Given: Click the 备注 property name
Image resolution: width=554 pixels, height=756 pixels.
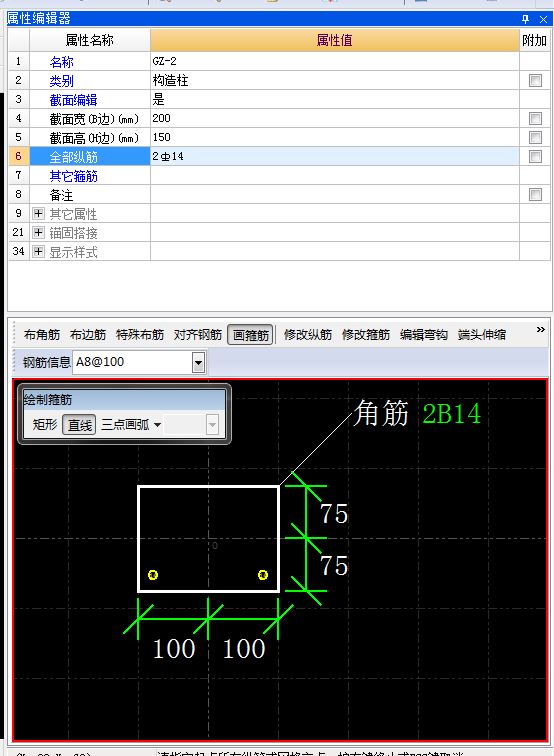Looking at the screenshot, I should point(61,195).
